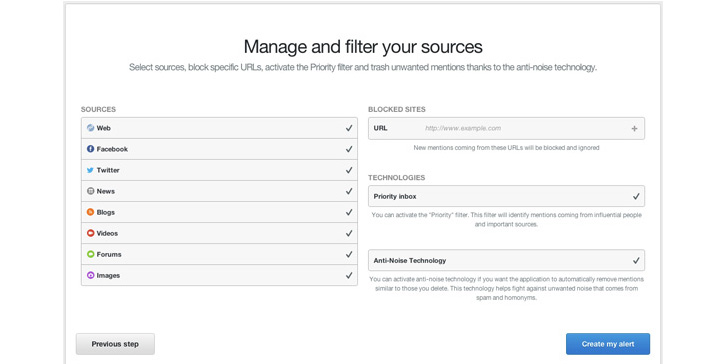Click the Twitter bird icon
Screen dimensions: 724x364
[90, 170]
